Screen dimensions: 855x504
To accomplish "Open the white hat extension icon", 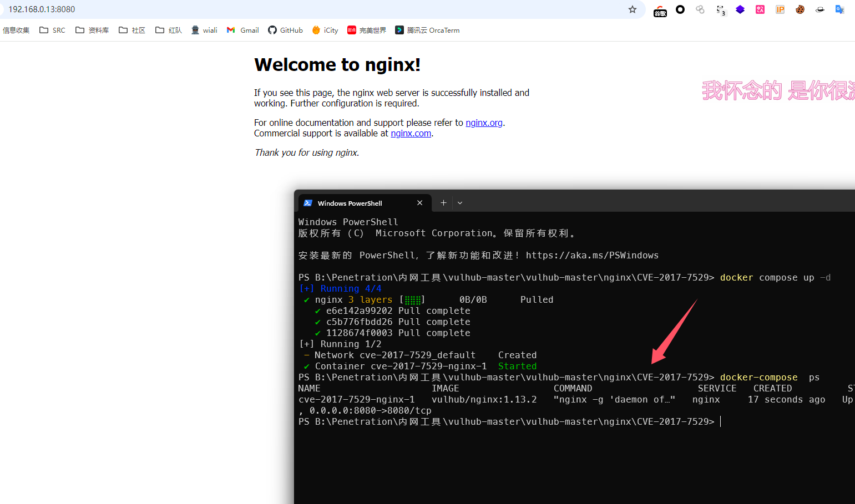I will [x=820, y=9].
